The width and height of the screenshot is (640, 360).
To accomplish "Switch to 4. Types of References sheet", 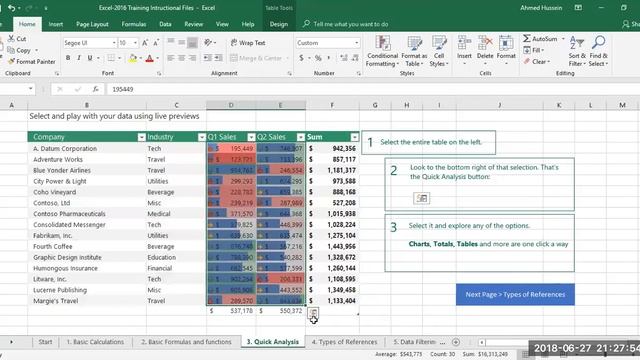I will click(344, 342).
